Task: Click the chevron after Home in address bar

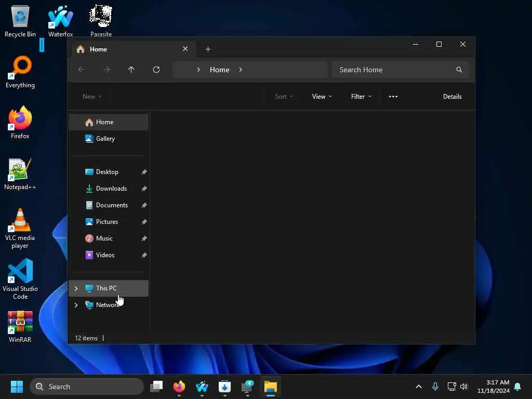Action: coord(241,70)
